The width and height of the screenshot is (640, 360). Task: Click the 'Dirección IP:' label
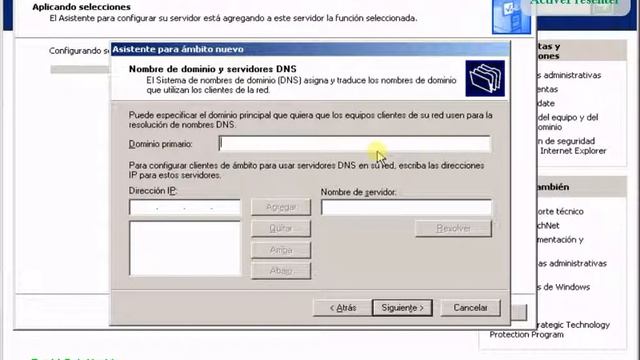(x=153, y=191)
